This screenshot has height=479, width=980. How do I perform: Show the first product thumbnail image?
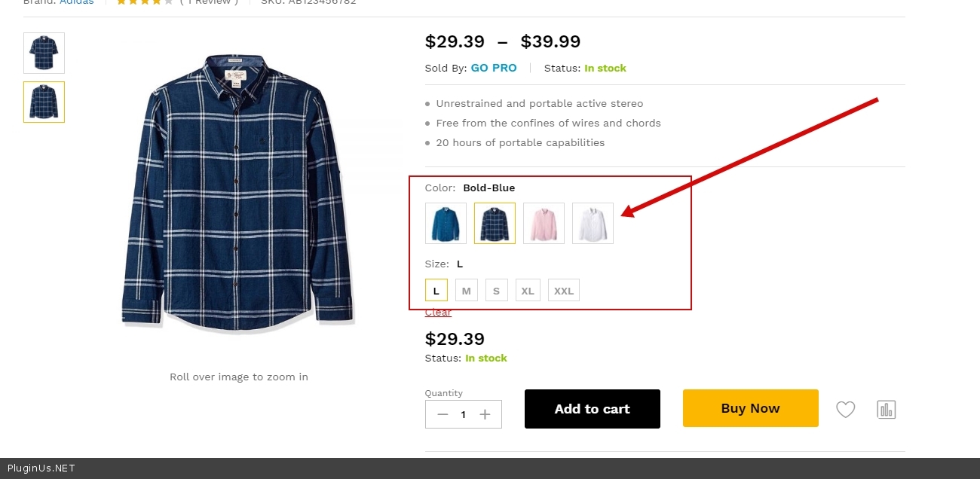tap(44, 53)
